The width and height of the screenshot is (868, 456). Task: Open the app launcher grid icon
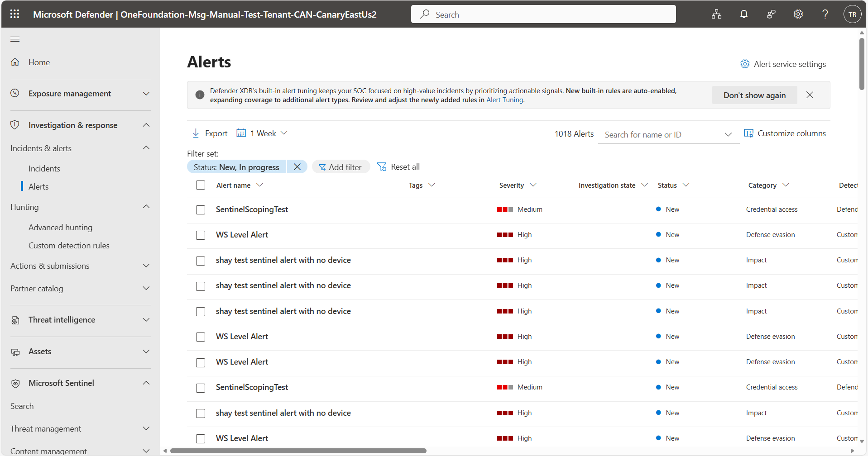click(x=14, y=14)
